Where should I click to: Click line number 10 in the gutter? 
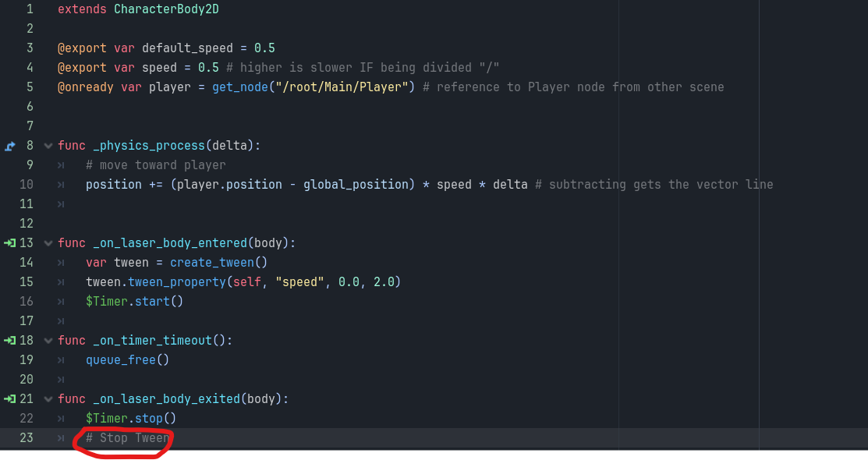[27, 184]
